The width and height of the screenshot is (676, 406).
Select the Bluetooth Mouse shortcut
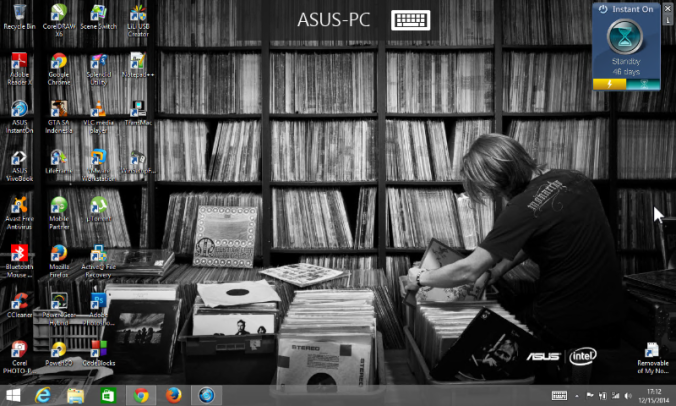pos(19,261)
